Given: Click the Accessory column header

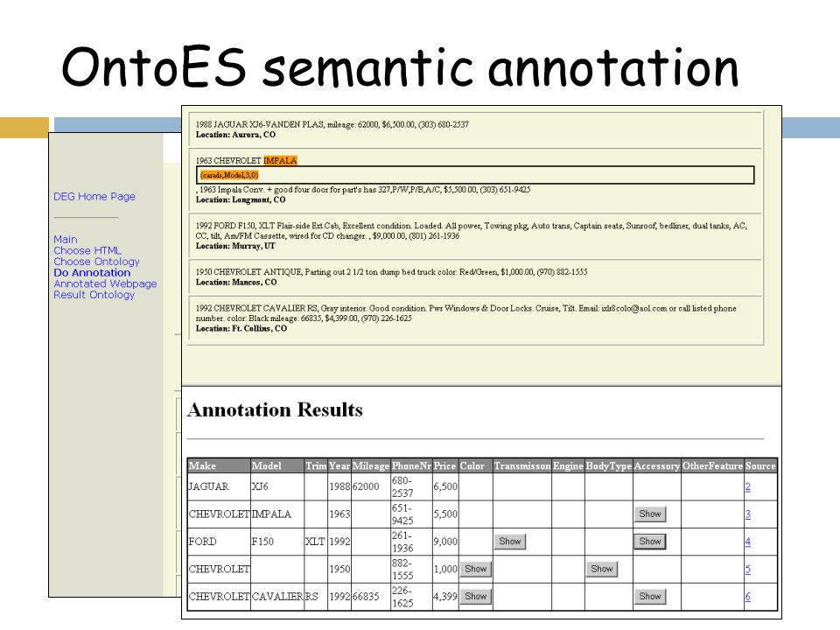Looking at the screenshot, I should point(657,466).
